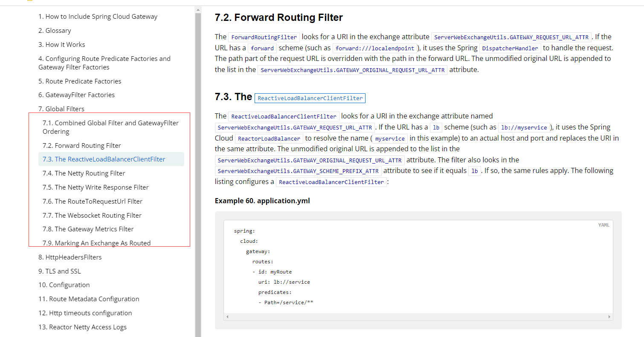Open '3. How It Works' section
The height and width of the screenshot is (337, 644).
pyautogui.click(x=61, y=45)
